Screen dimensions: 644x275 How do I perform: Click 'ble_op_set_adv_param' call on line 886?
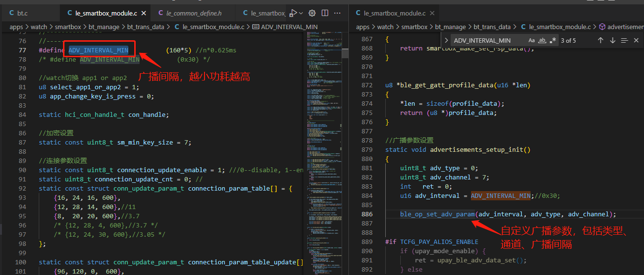click(x=437, y=214)
